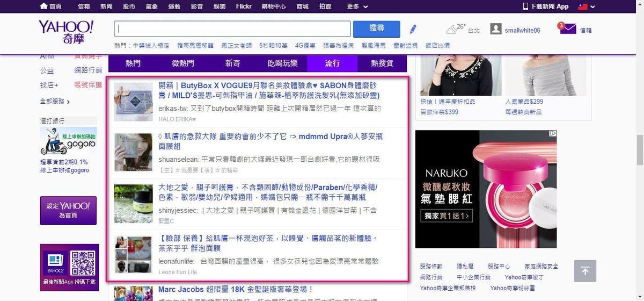Select the 熱搜貨 tab
The width and height of the screenshot is (644, 301).
tap(382, 63)
